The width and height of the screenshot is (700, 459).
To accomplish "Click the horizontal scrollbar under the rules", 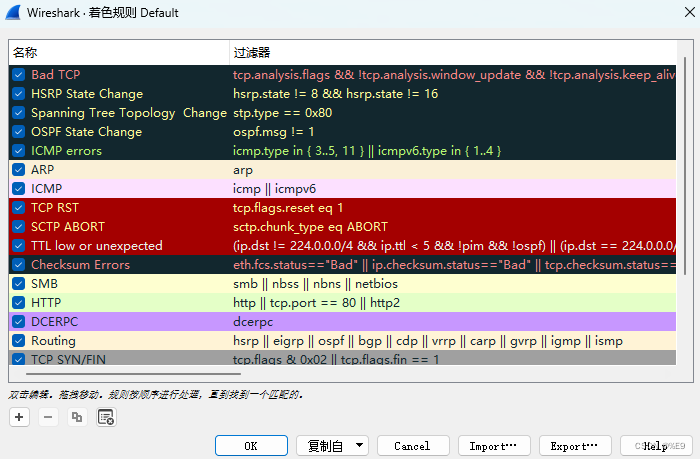I will tap(133, 374).
